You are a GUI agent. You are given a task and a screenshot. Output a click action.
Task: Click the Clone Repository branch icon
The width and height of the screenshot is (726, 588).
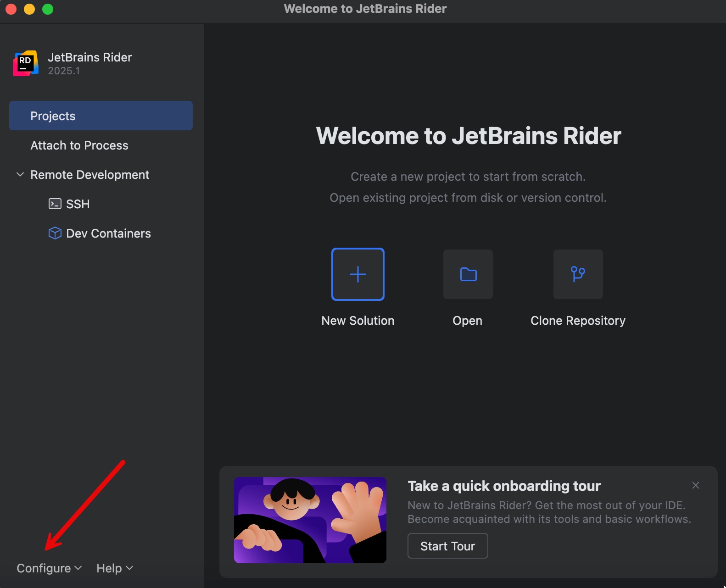[x=578, y=274]
